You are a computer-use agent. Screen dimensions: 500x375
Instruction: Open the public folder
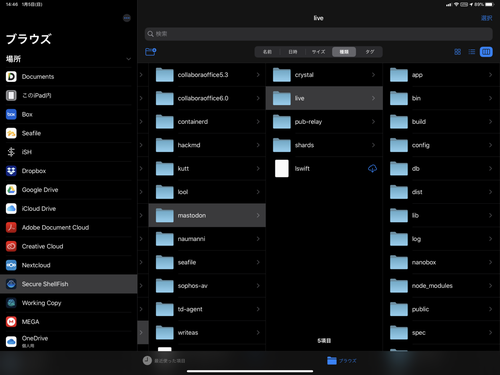442,309
